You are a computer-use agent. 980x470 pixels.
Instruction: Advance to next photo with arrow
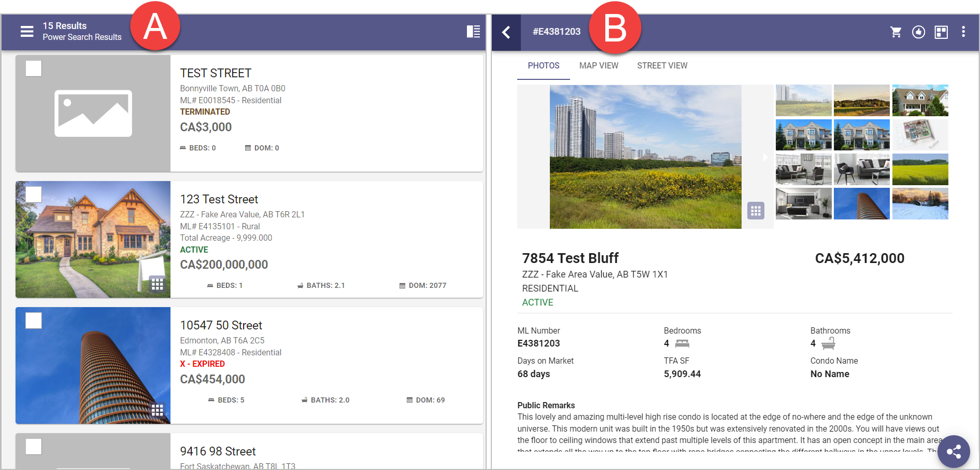tap(765, 157)
